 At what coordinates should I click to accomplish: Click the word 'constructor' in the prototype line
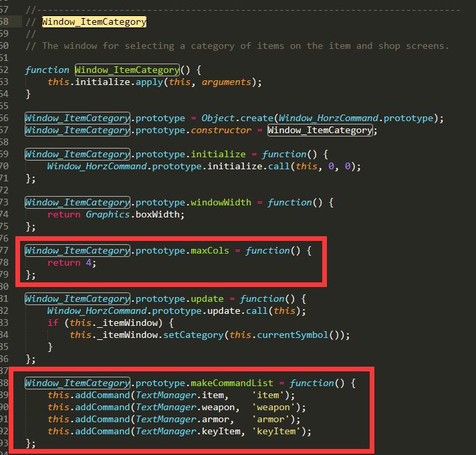[x=221, y=130]
